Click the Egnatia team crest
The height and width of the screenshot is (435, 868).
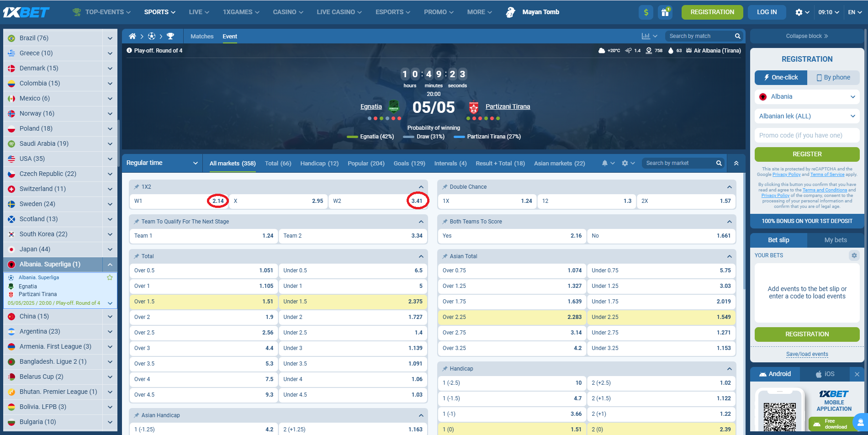coord(394,106)
